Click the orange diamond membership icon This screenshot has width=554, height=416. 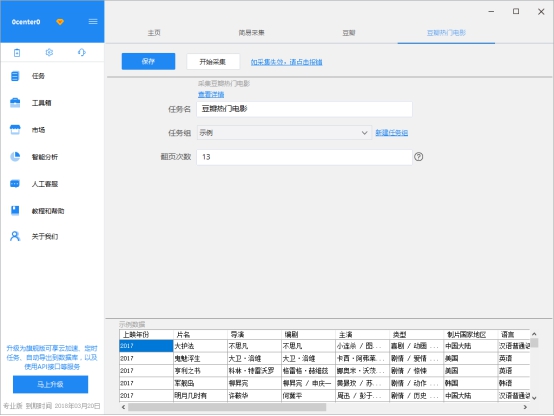(60, 22)
